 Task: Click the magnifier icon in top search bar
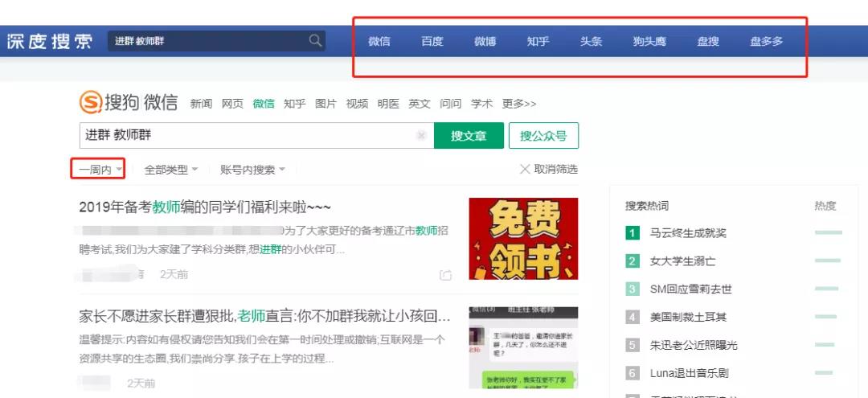tap(315, 41)
